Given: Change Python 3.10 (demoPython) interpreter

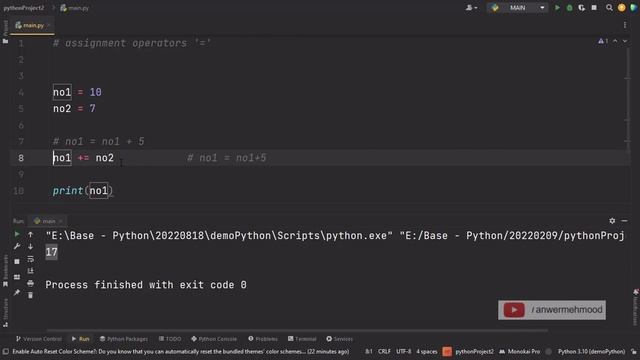Looking at the screenshot, I should [591, 351].
